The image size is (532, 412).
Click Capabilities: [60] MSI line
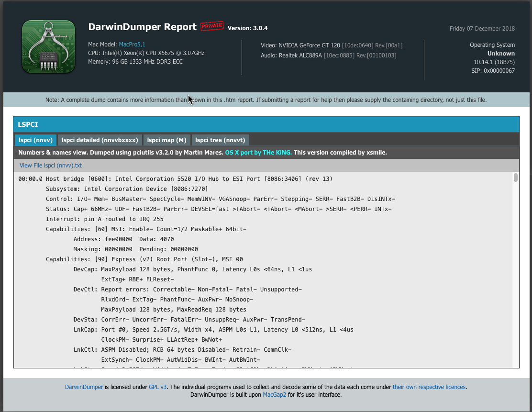(146, 229)
